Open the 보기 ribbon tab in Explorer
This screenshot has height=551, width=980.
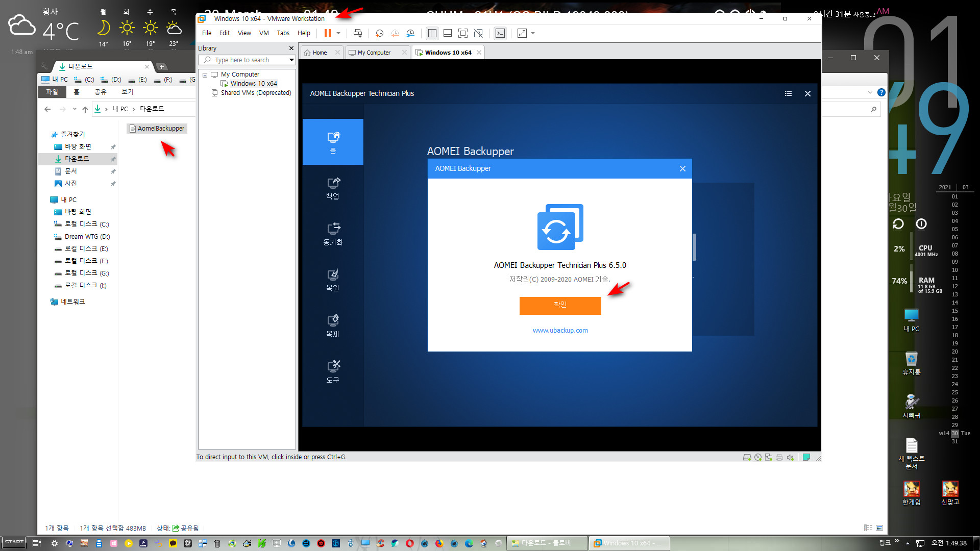[128, 92]
